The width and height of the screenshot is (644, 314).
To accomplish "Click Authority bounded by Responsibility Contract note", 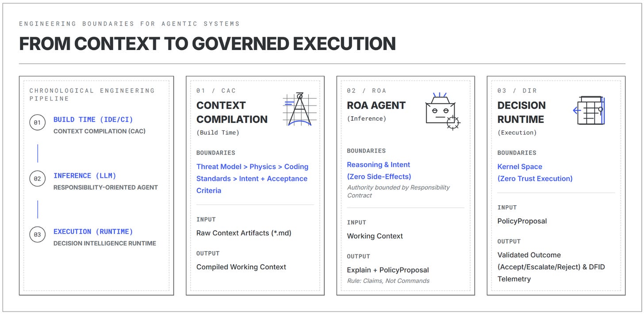I will 398,191.
